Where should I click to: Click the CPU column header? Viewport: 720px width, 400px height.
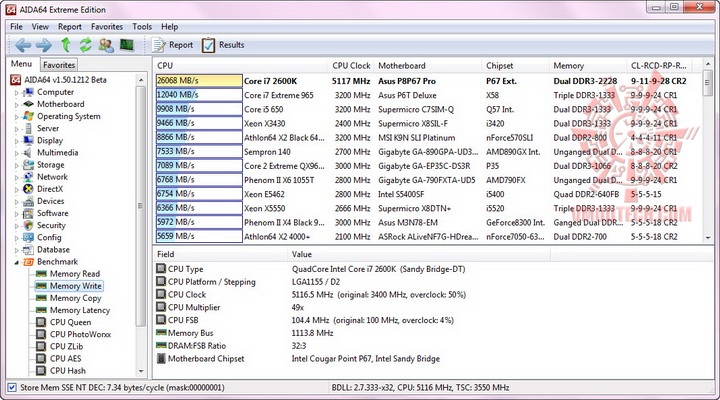pos(240,66)
